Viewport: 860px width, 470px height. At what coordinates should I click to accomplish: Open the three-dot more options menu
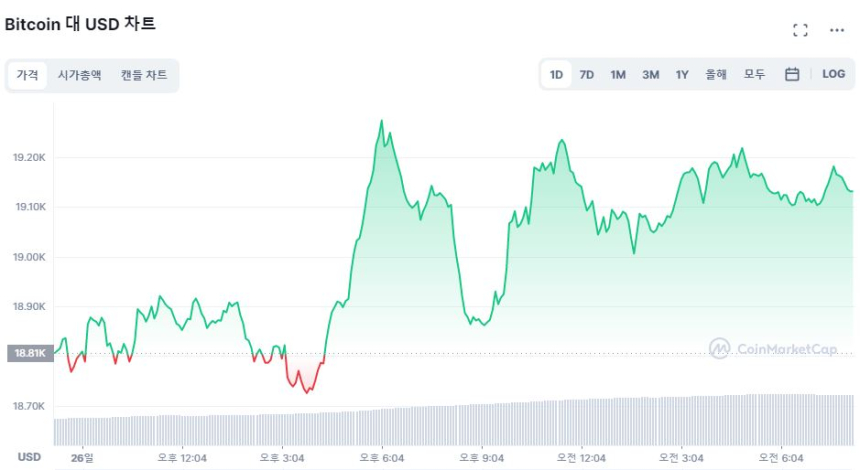[837, 30]
